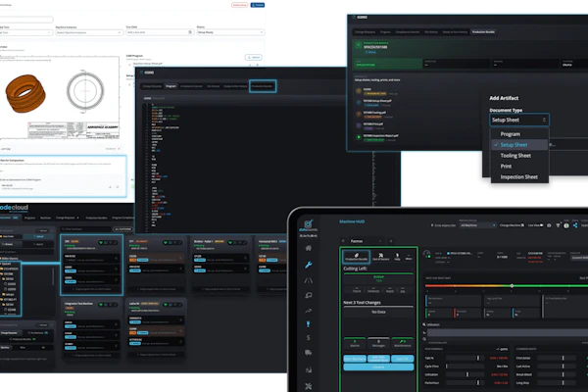
Task: Click the orange 3D part thumbnail
Action: click(x=25, y=93)
